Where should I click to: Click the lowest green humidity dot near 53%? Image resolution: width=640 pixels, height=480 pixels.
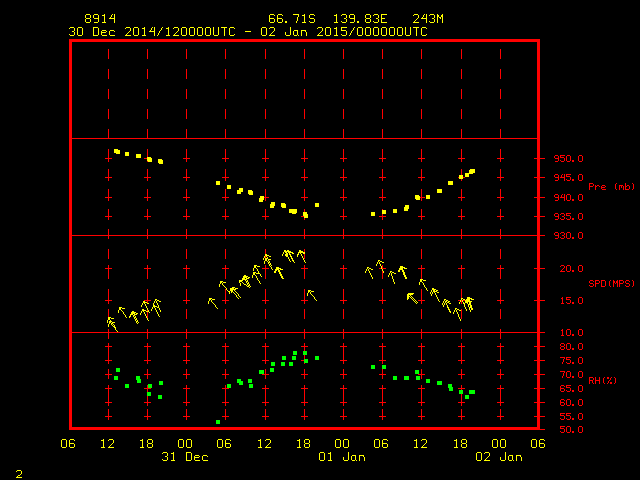click(218, 422)
